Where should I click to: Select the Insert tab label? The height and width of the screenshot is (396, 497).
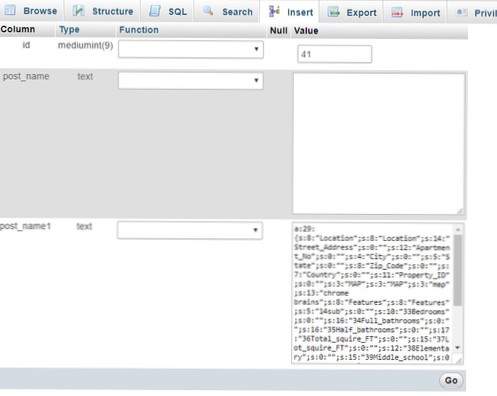point(300,12)
